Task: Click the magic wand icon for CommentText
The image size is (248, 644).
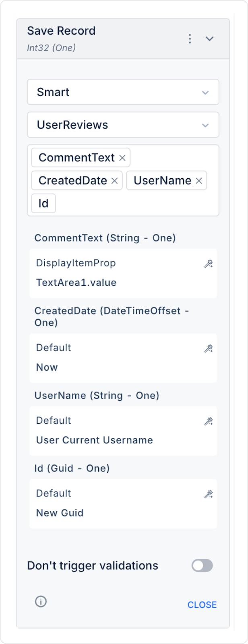Action: [209, 264]
